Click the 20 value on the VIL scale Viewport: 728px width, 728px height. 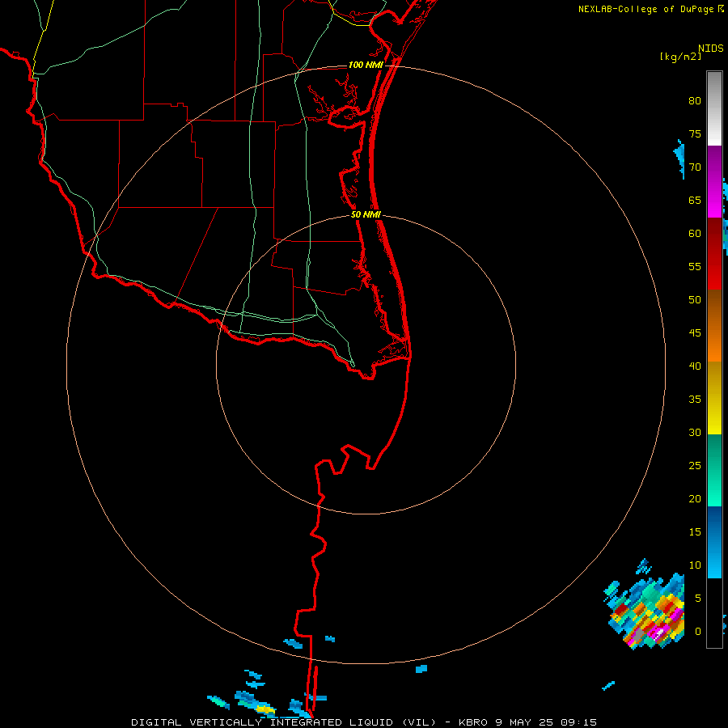click(x=695, y=499)
